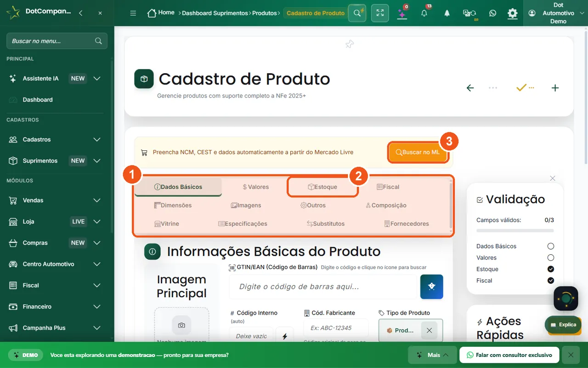Switch to Imagens tab
Image resolution: width=588 pixels, height=368 pixels.
tap(246, 206)
